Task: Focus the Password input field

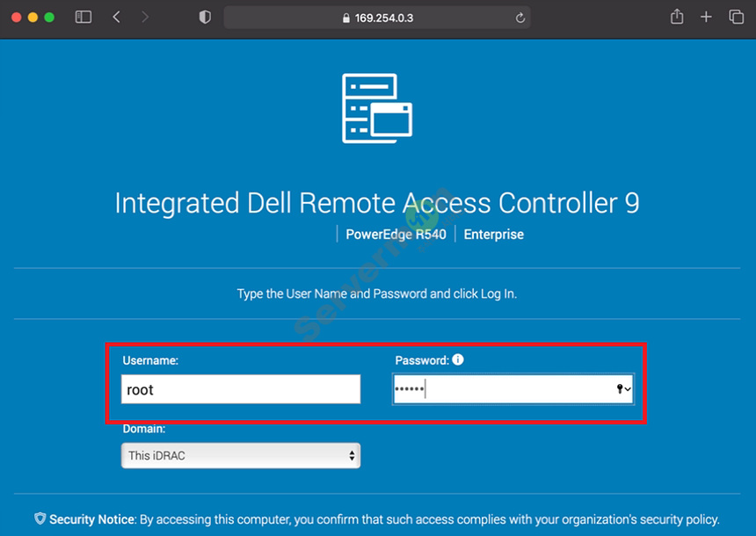Action: click(x=513, y=389)
